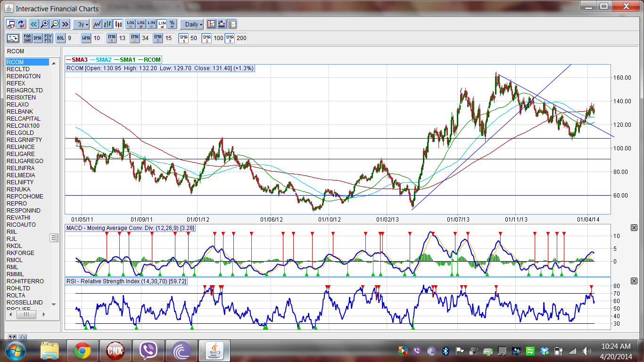Toggle the LIN equal scale button
This screenshot has width=644, height=362.
(151, 24)
